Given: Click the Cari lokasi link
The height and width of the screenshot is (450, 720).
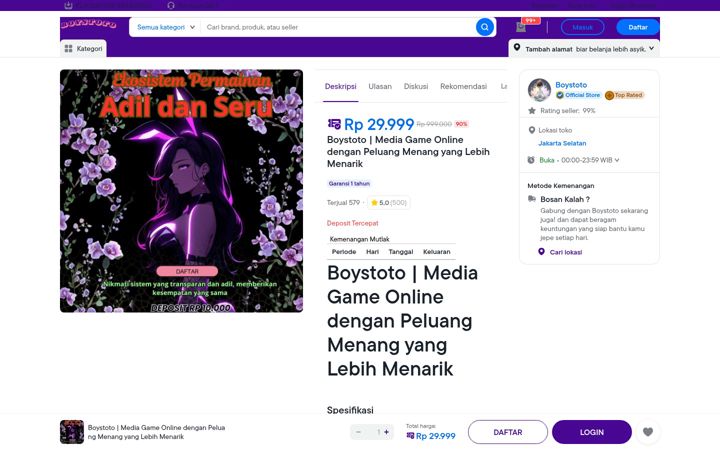Looking at the screenshot, I should (566, 252).
